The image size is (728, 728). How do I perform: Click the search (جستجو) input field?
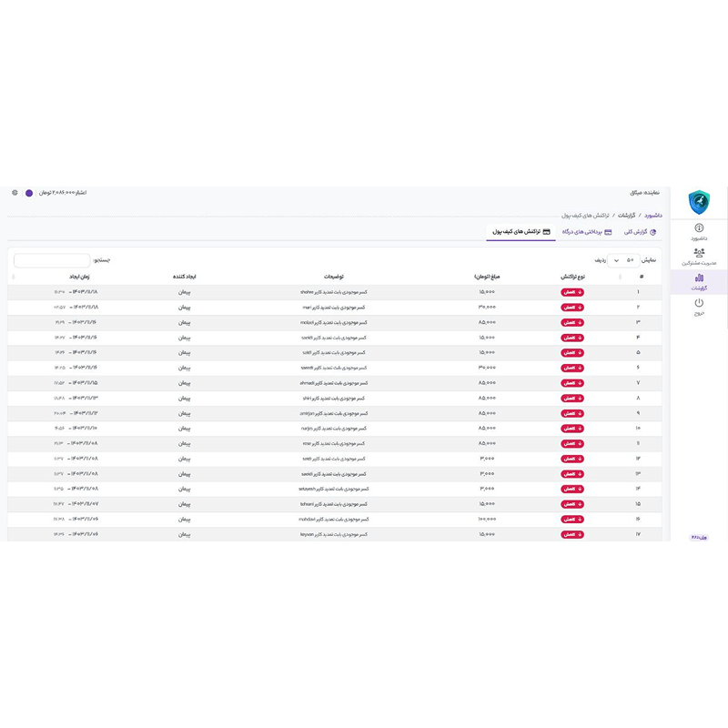52,260
